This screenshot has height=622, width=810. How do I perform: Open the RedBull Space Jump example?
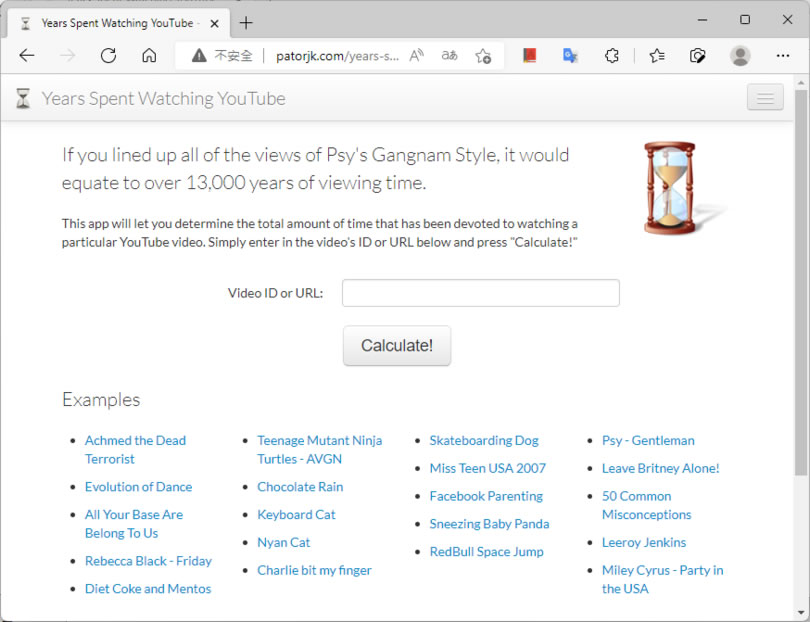(x=487, y=552)
